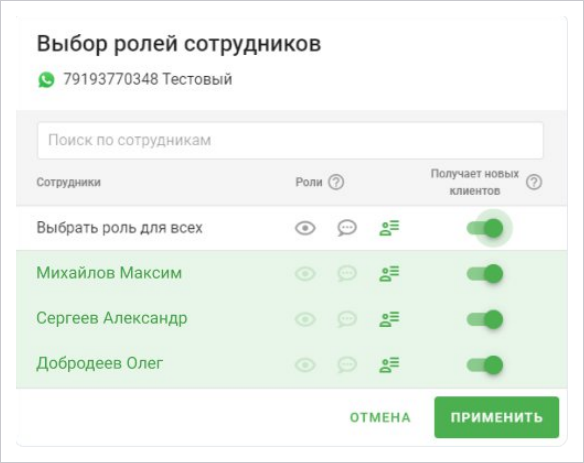Turn off new clients toggle for Добродеев Олег
Viewport: 584px width, 463px height.
pyautogui.click(x=485, y=365)
